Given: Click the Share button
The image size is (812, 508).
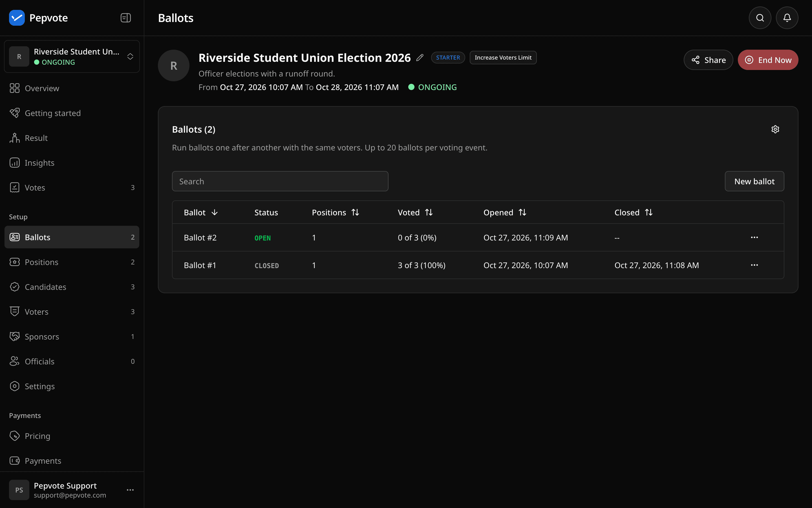Looking at the screenshot, I should tap(708, 60).
